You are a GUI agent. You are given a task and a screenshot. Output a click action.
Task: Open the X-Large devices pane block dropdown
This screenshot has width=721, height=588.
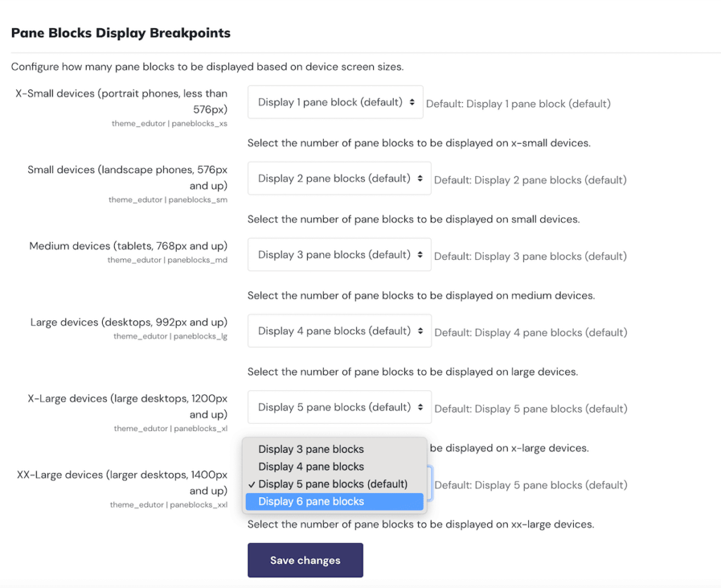(x=339, y=407)
